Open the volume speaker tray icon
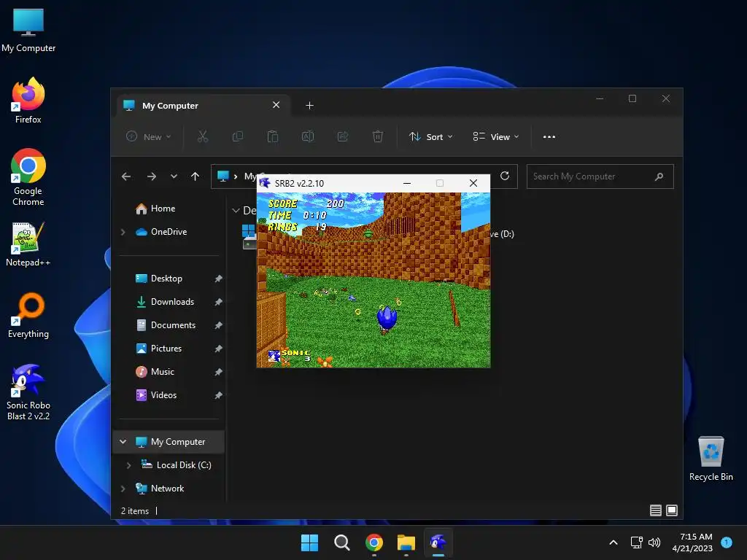This screenshot has height=560, width=747. (x=654, y=542)
